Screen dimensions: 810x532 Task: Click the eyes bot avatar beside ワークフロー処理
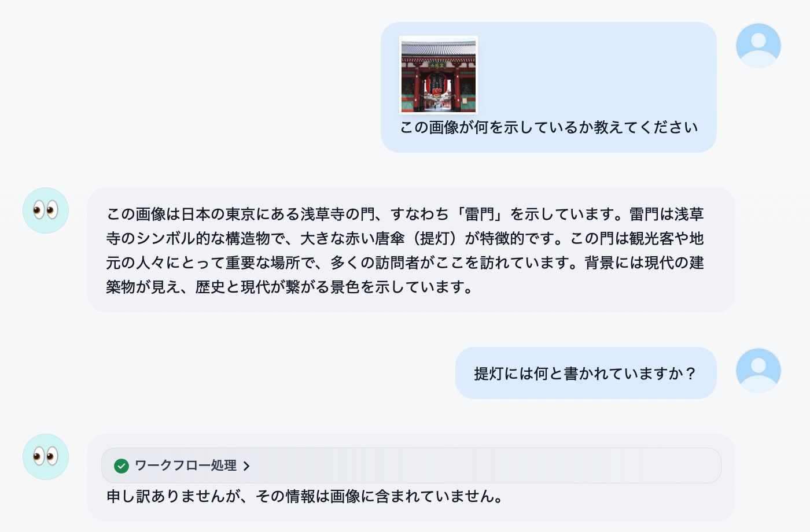(46, 456)
